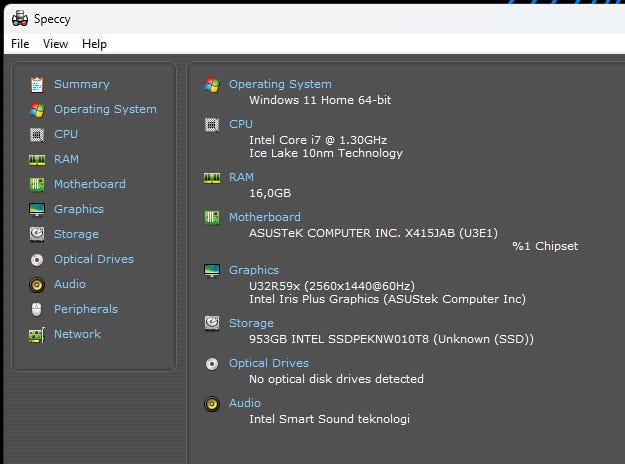Click the Motherboard icon in sidebar

(37, 184)
